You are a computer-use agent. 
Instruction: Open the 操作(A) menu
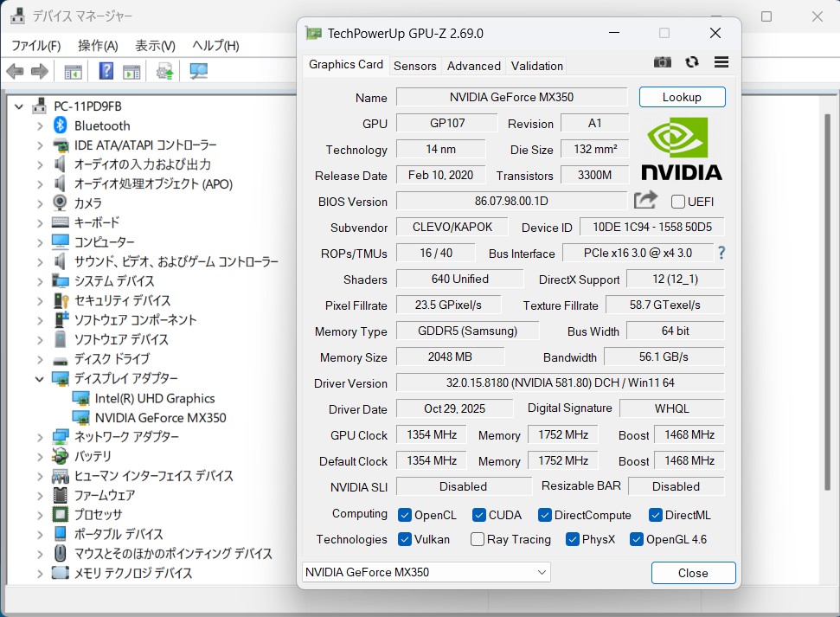click(x=98, y=46)
